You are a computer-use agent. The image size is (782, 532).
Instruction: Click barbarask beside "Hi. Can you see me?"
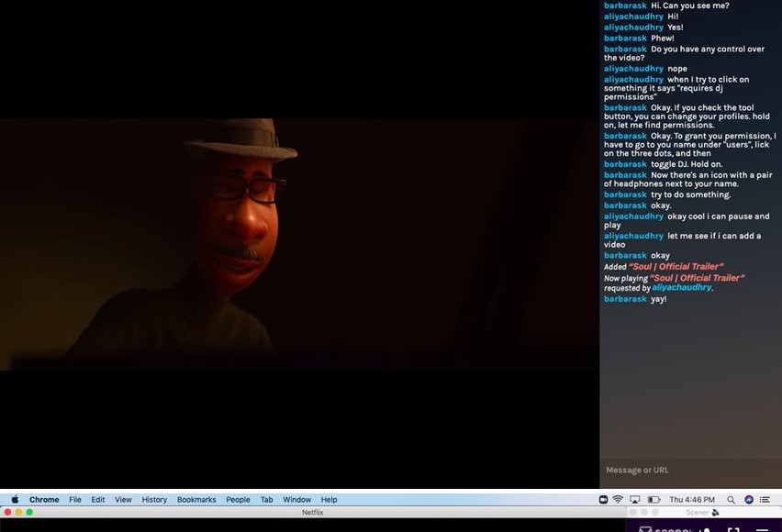pos(625,6)
